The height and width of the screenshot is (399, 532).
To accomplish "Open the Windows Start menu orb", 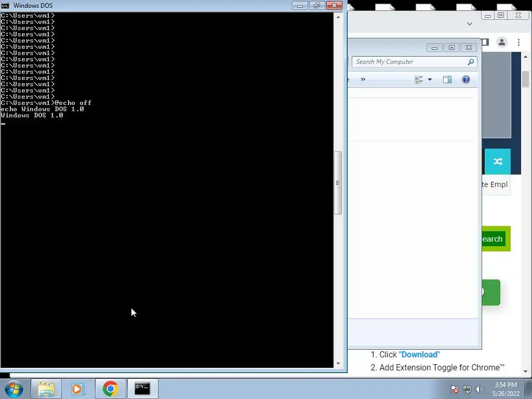I will (14, 389).
